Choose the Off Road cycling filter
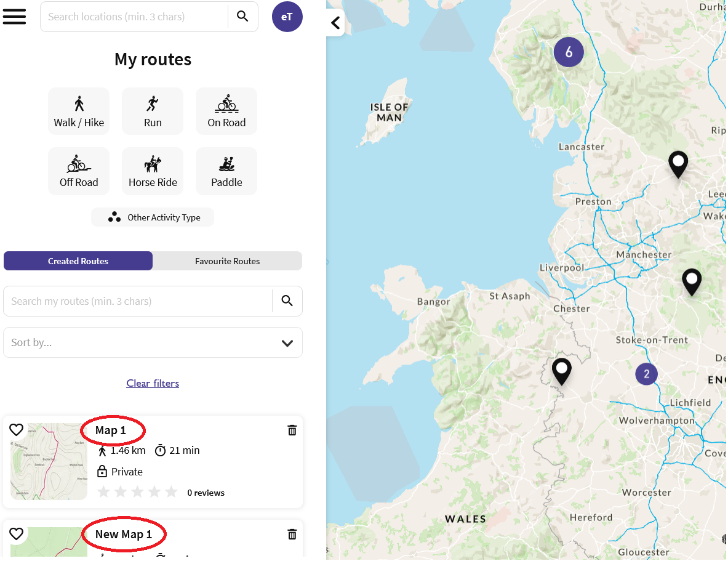728x561 pixels. [x=78, y=171]
